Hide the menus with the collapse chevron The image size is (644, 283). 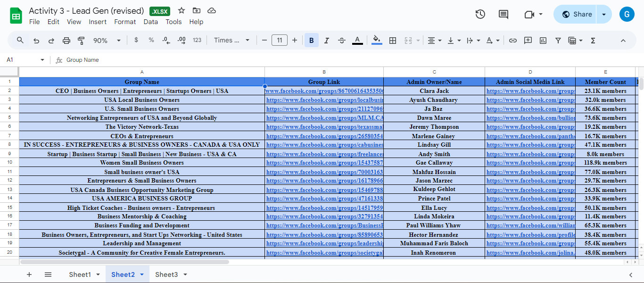(x=623, y=41)
